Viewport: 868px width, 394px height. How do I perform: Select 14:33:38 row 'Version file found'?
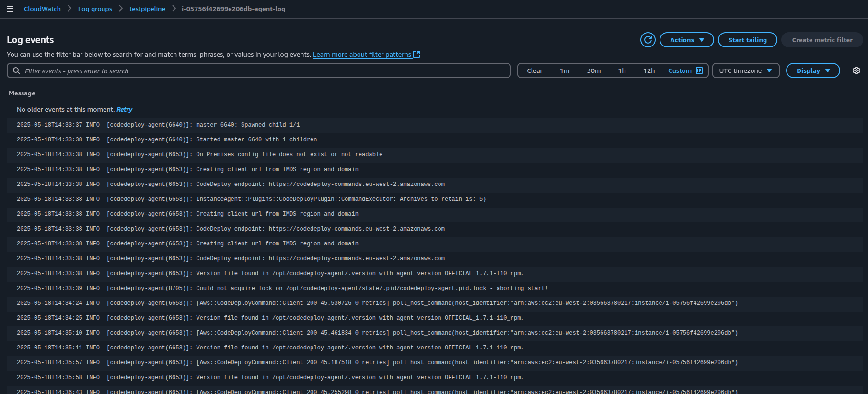click(x=435, y=273)
